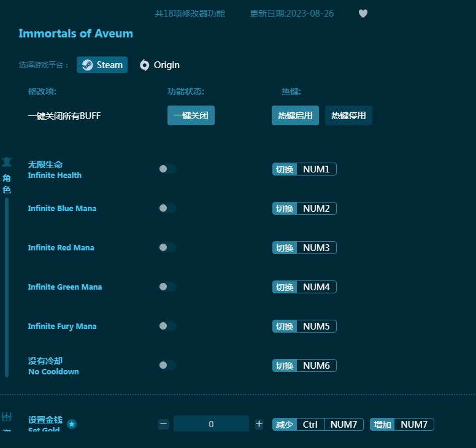The image size is (476, 448).
Task: Enable Infinite Blue Mana toggle
Action: click(167, 208)
